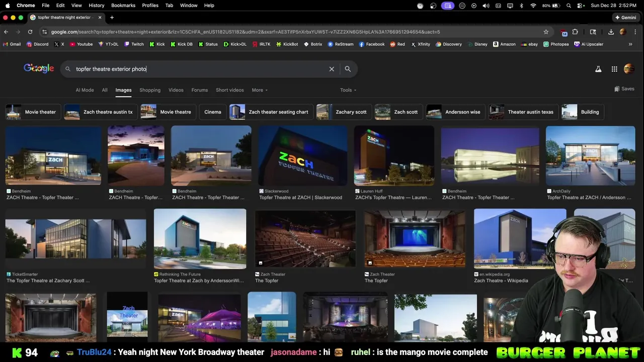Select Cinema suggestion chip
This screenshot has width=644, height=362.
tap(213, 112)
